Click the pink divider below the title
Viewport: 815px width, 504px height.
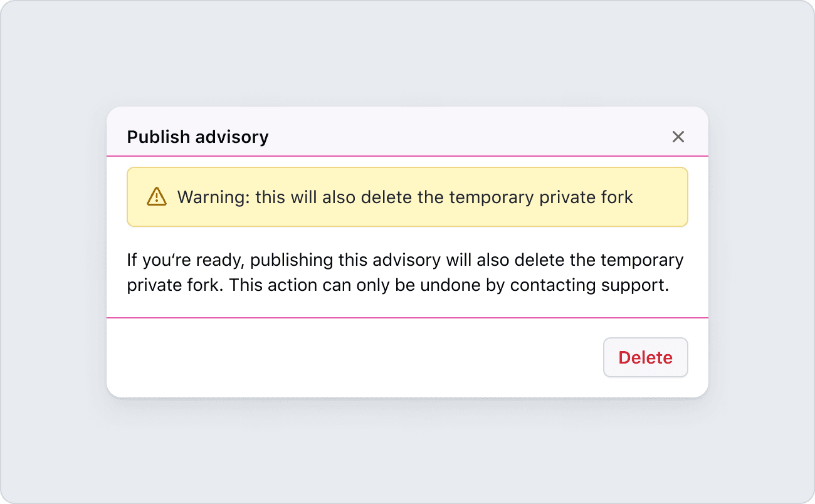[407, 155]
